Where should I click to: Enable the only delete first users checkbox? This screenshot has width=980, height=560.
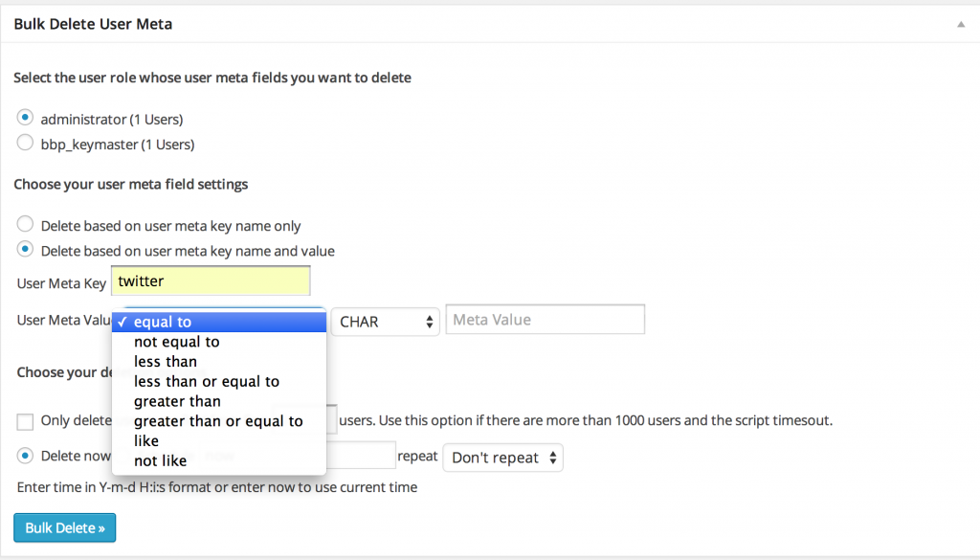pyautogui.click(x=27, y=421)
